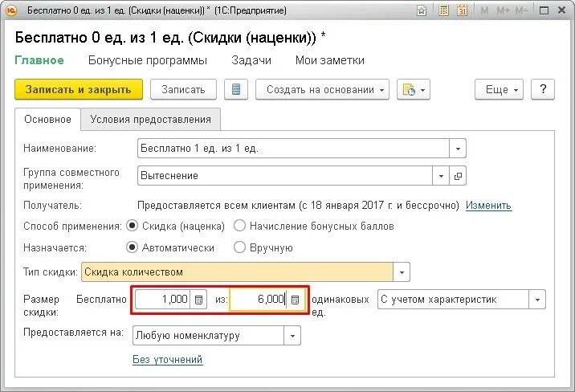The image size is (575, 392).
Task: Choose Вручную assignment radio button
Action: [239, 247]
